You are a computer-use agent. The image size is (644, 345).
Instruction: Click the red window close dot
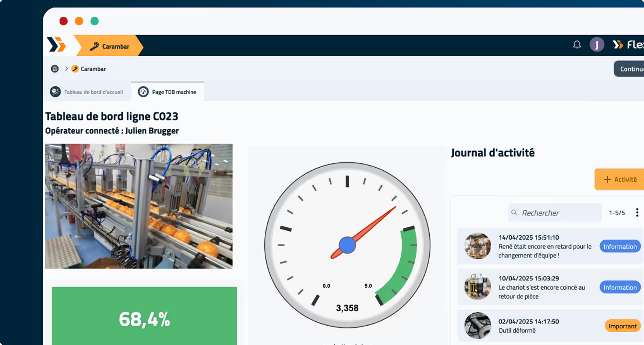pos(63,21)
